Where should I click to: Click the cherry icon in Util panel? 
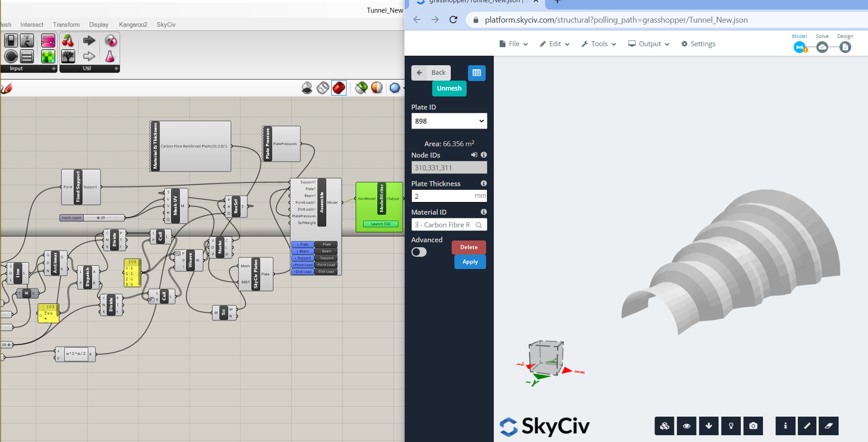pyautogui.click(x=68, y=41)
